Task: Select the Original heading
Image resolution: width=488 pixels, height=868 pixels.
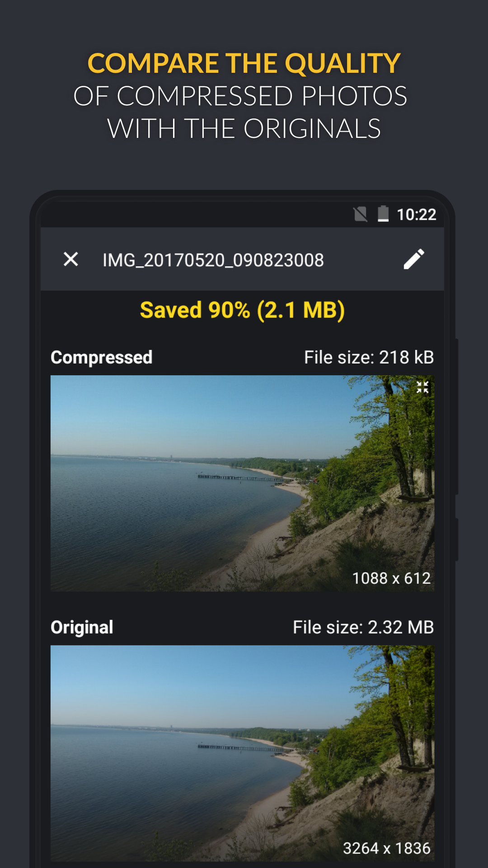Action: point(82,627)
